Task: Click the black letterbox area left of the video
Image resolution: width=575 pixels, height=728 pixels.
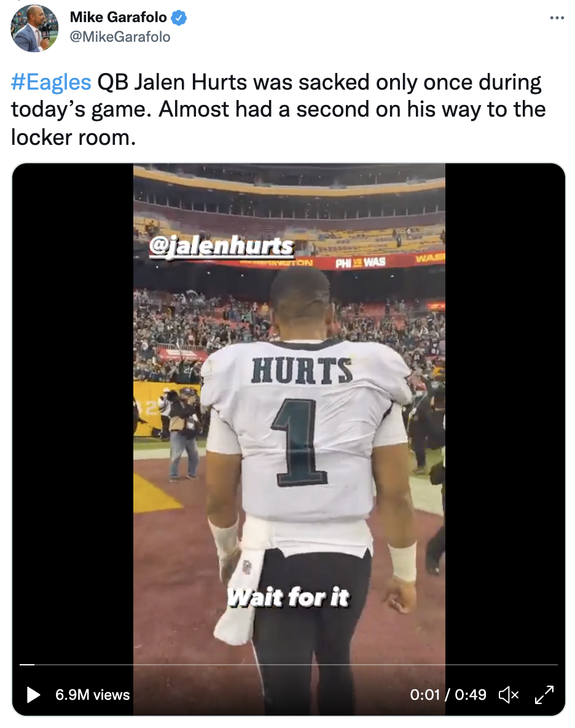Action: pyautogui.click(x=73, y=413)
